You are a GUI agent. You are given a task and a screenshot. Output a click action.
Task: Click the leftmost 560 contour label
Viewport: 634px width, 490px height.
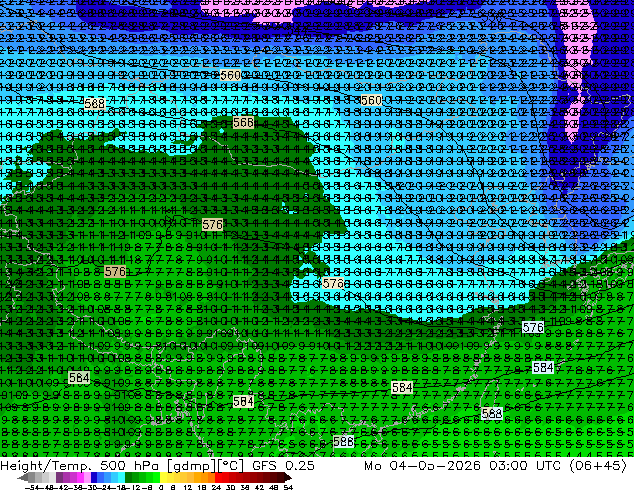coord(230,75)
